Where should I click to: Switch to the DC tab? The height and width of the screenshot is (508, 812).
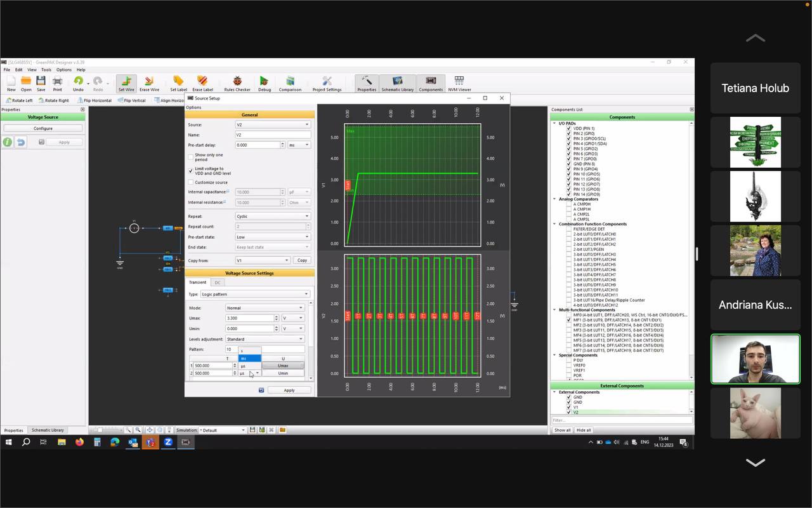(218, 283)
